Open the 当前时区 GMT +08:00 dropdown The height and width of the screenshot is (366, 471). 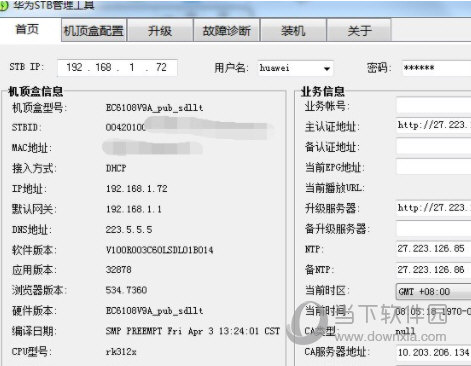pyautogui.click(x=434, y=291)
